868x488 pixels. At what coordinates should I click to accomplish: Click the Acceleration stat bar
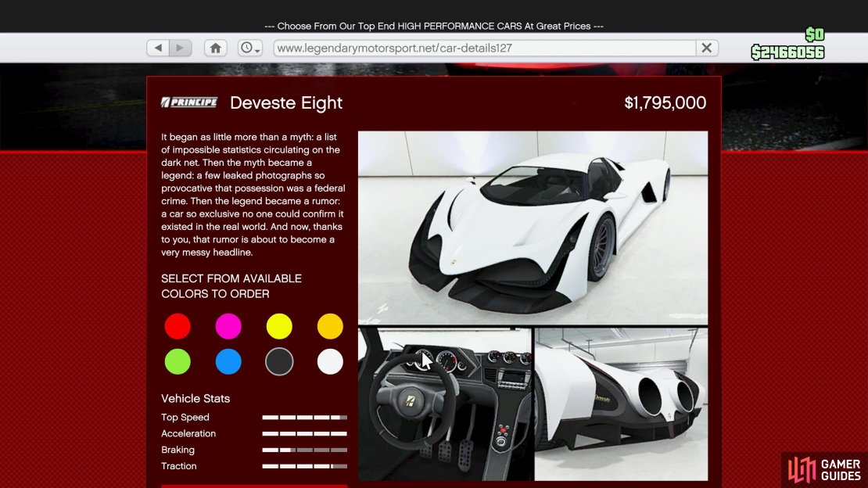[304, 434]
